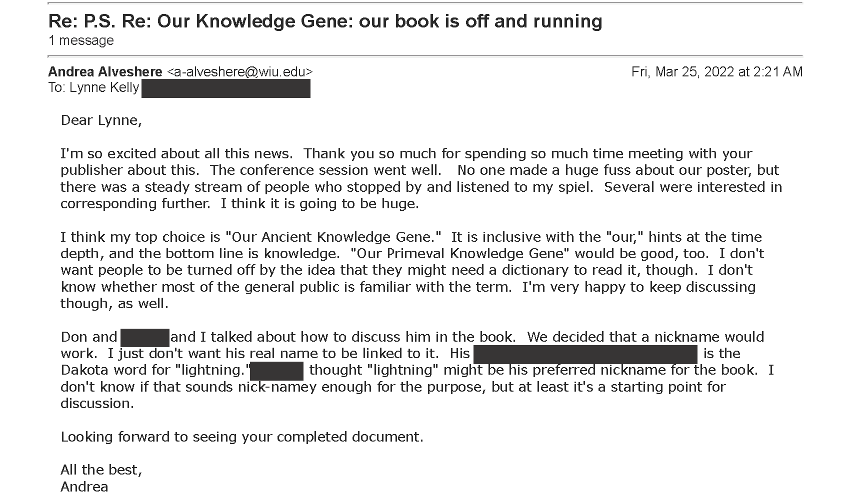The width and height of the screenshot is (850, 504).
Task: Click the redacted block after Lynne Kelly
Action: (x=226, y=88)
